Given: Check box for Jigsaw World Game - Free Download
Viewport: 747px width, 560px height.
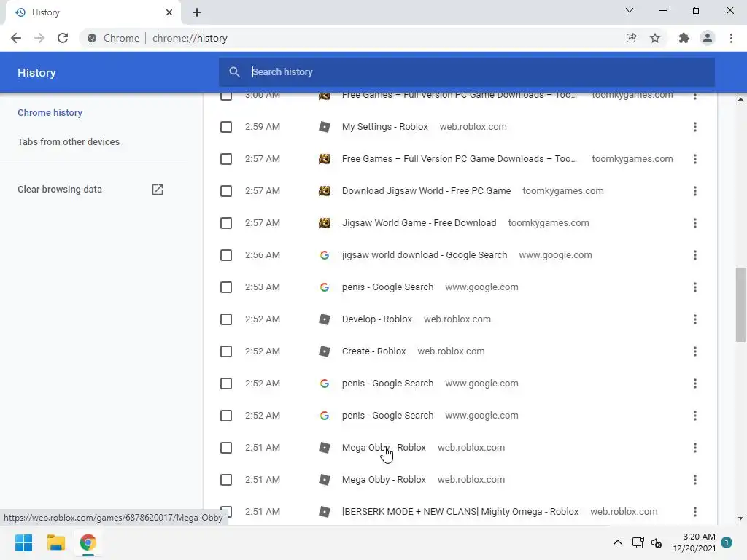Looking at the screenshot, I should [x=226, y=223].
